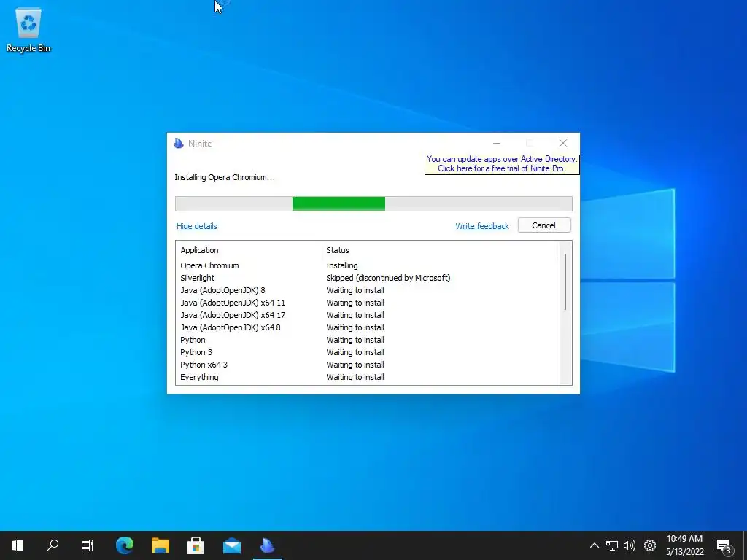Close the Ninite window

[562, 143]
